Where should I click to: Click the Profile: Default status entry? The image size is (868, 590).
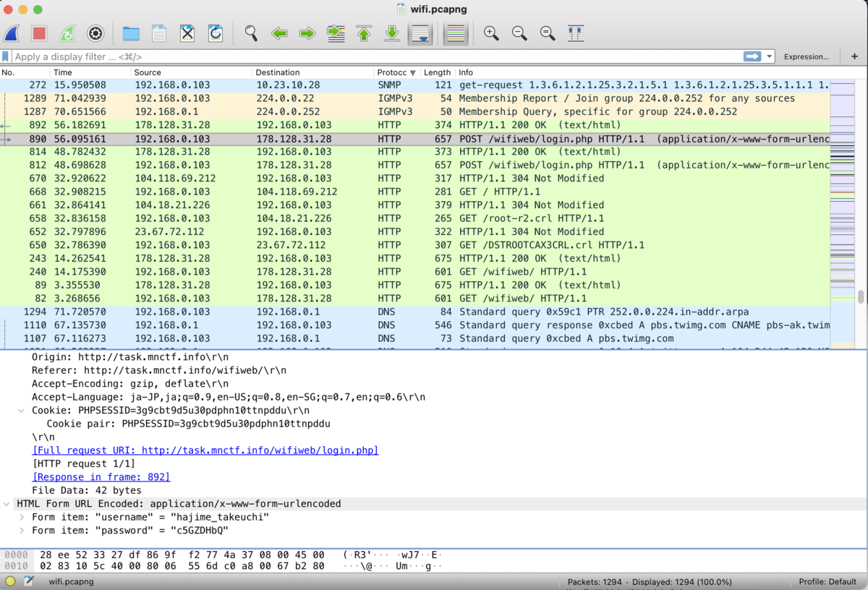(x=827, y=581)
